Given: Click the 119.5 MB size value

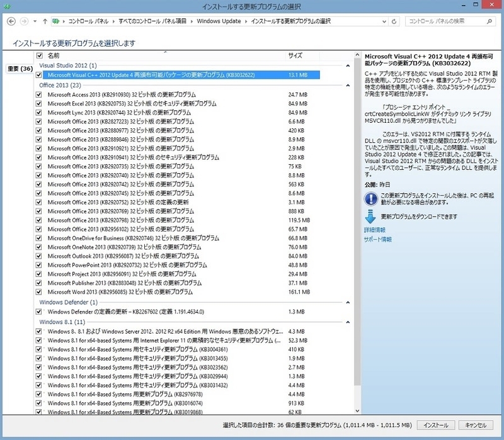Looking at the screenshot, I should (299, 220).
